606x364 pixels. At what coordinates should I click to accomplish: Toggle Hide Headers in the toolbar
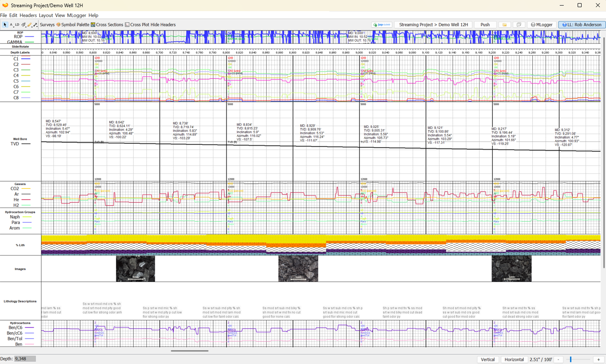[x=163, y=25]
